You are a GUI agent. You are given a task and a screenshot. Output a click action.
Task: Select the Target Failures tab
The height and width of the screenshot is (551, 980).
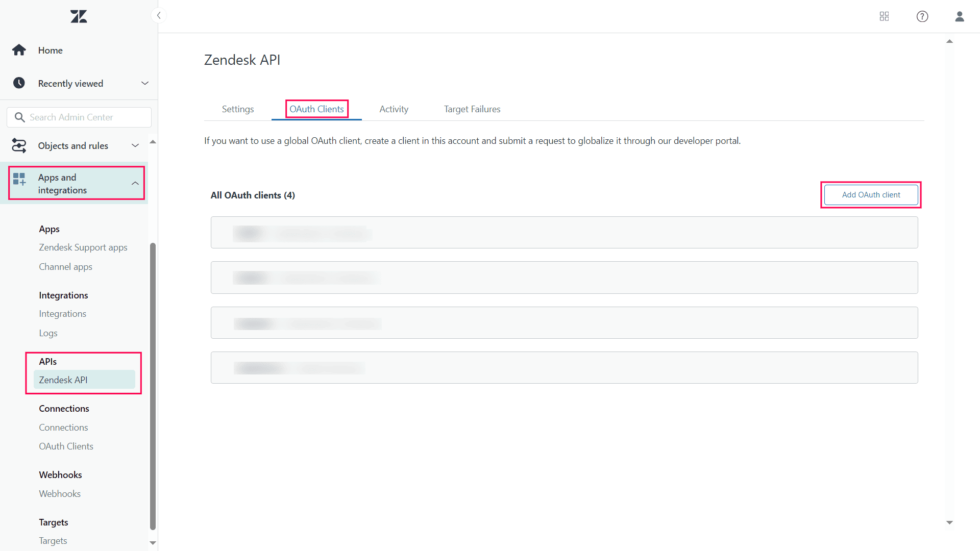point(471,109)
